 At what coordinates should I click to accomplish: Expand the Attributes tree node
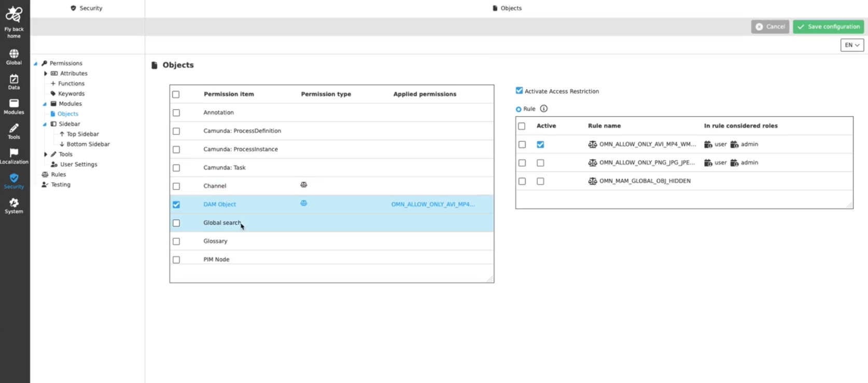46,74
